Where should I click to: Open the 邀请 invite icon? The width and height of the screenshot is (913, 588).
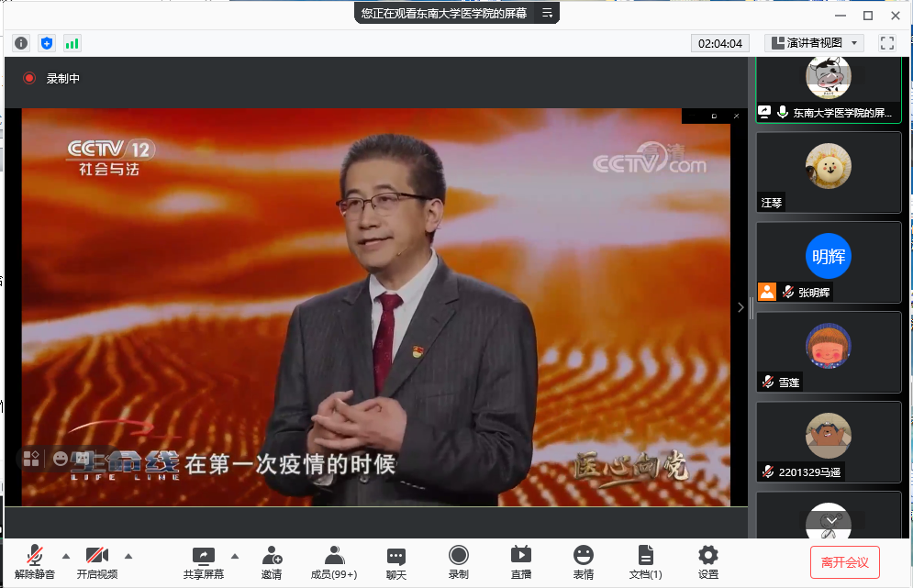pyautogui.click(x=272, y=561)
